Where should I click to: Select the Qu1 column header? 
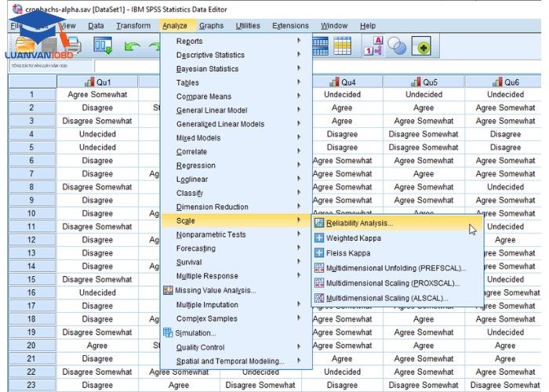pos(97,82)
